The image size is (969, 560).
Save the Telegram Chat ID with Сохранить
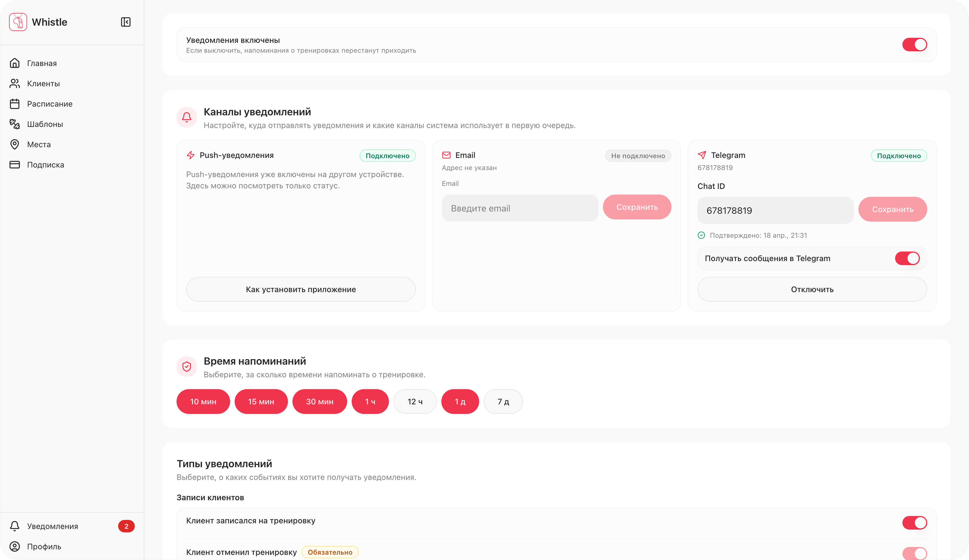(892, 209)
